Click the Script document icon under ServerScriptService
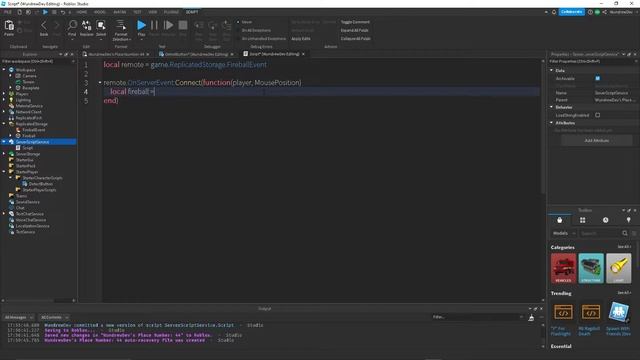Screen dimensions: 640x360 click(x=18, y=148)
